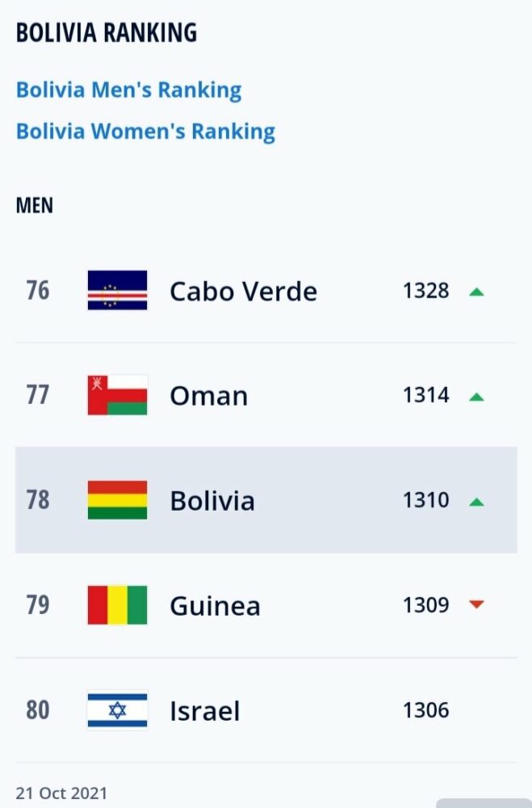Open the Bolivia Men's Ranking link
532x808 pixels.
(128, 90)
